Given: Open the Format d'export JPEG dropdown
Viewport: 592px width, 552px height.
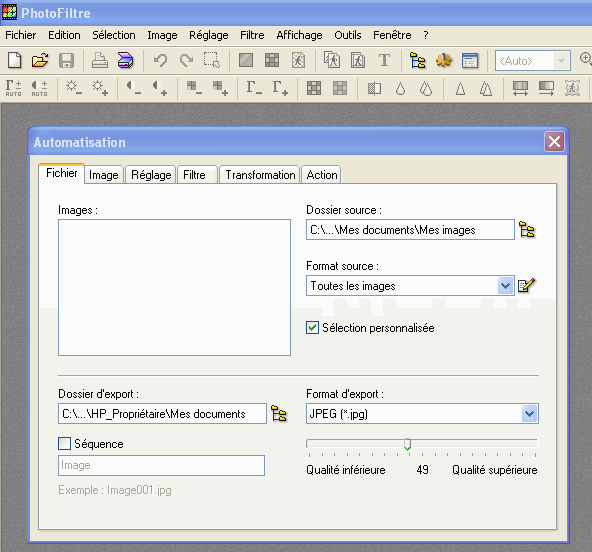Looking at the screenshot, I should (529, 414).
